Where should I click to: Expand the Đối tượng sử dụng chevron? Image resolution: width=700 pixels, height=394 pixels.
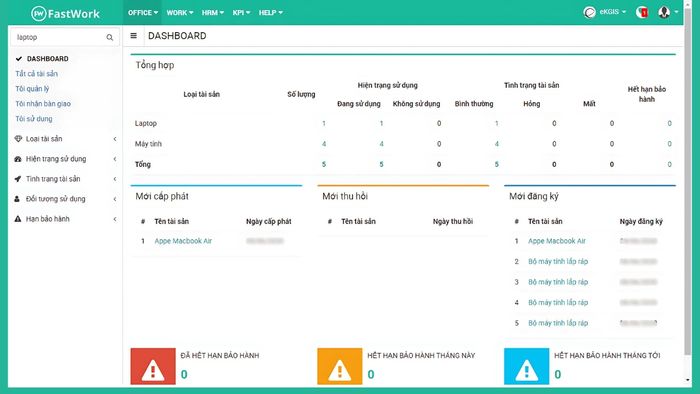(x=115, y=199)
